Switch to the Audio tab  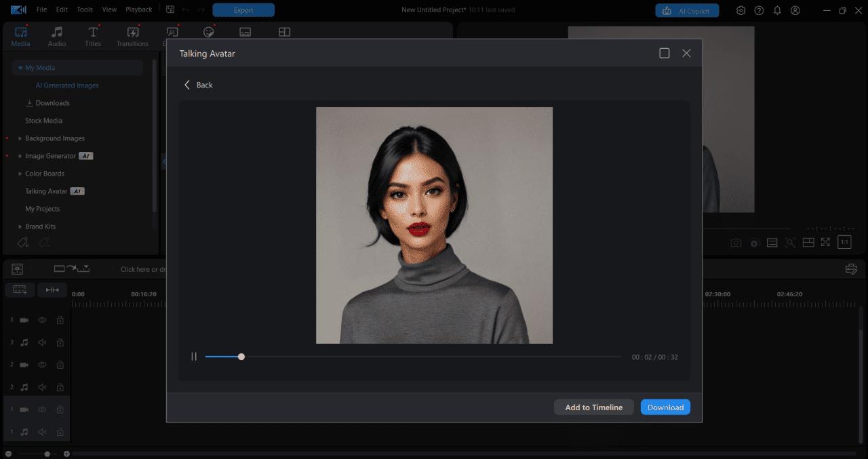[x=57, y=36]
